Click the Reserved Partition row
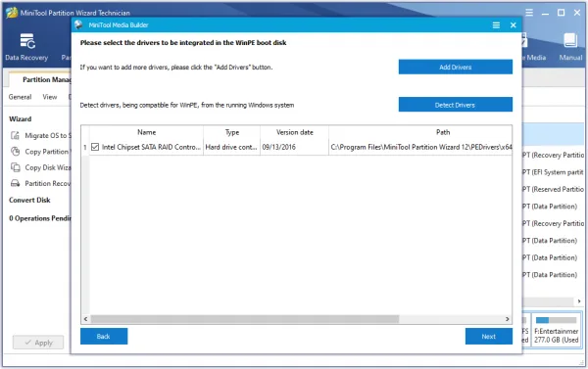 (x=554, y=189)
